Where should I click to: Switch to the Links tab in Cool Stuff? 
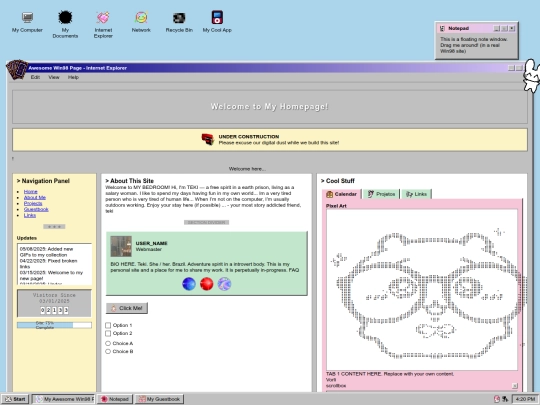coord(416,194)
